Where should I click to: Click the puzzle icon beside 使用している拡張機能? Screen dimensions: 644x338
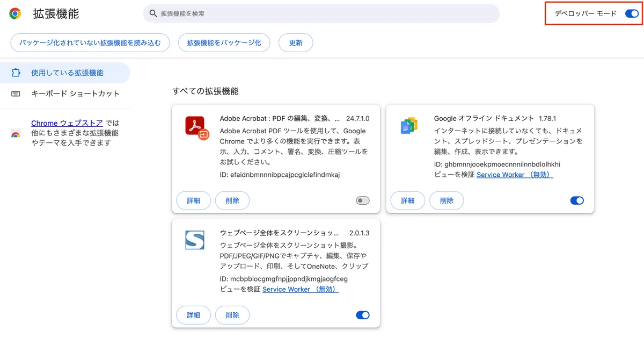click(16, 73)
